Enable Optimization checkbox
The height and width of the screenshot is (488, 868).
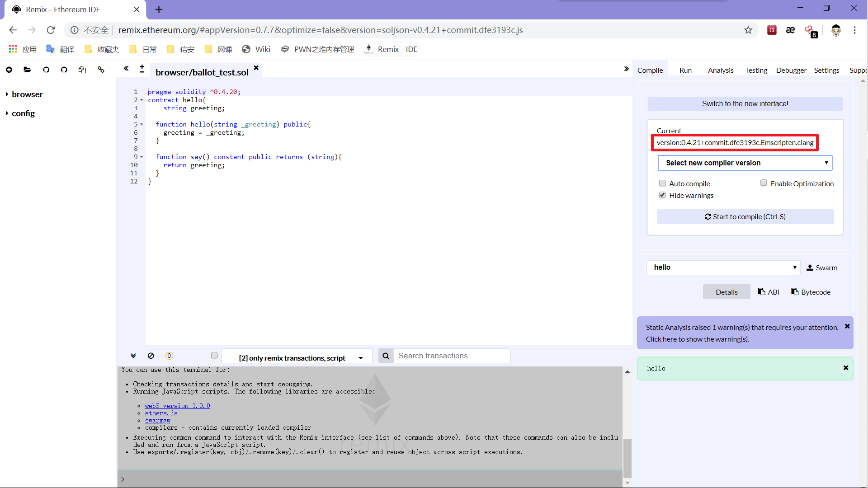[764, 183]
